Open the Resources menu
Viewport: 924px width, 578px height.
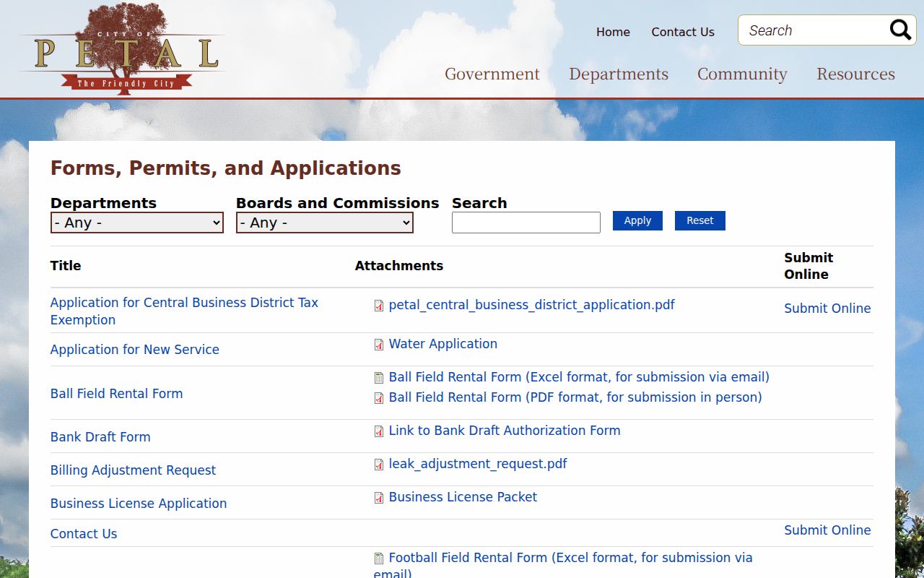pyautogui.click(x=855, y=74)
